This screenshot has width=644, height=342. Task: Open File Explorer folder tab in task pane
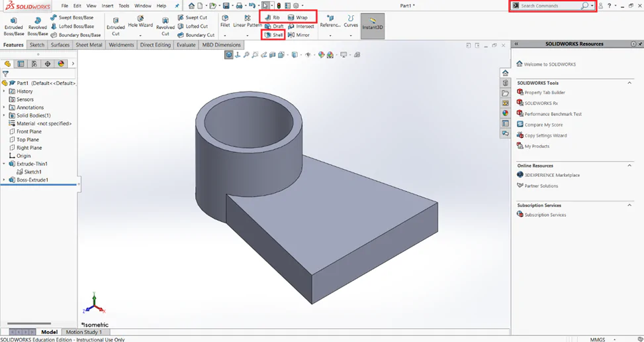tap(505, 93)
